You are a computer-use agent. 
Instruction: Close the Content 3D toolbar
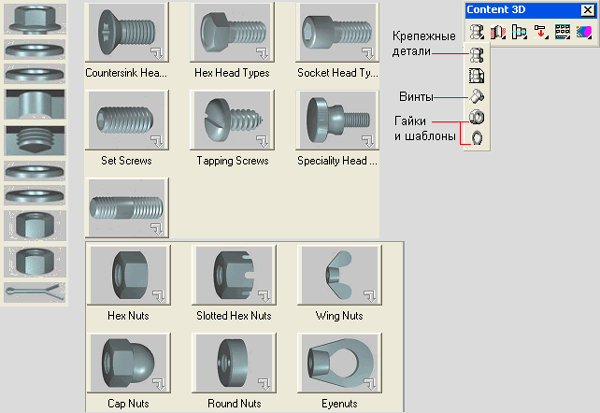587,10
